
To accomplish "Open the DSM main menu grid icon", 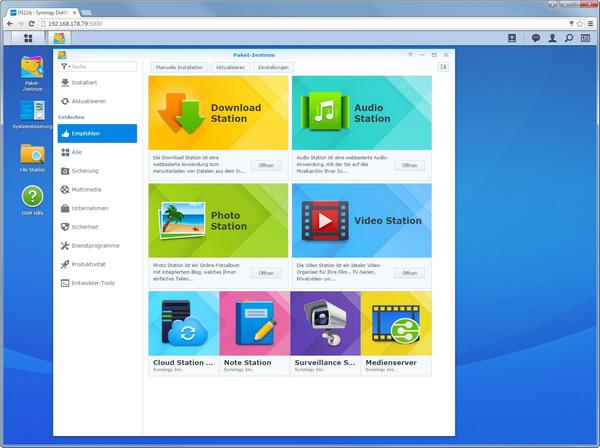I will point(28,38).
